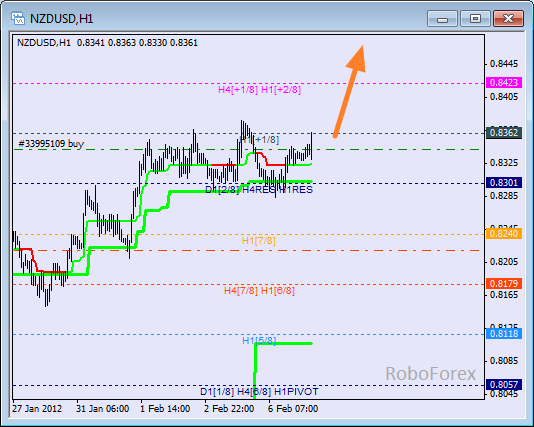Click the NZDUSD,H1 title bar text
The image size is (534, 427).
[x=62, y=19]
